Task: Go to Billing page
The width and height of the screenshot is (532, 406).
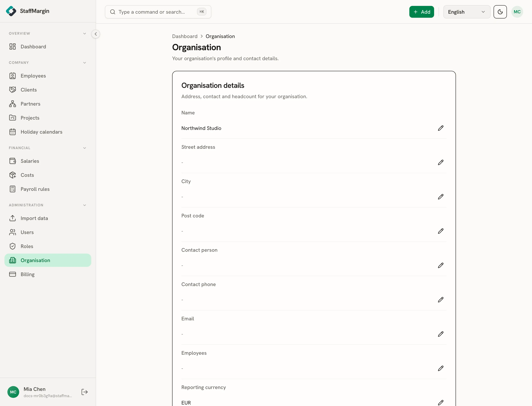Action: click(48, 274)
